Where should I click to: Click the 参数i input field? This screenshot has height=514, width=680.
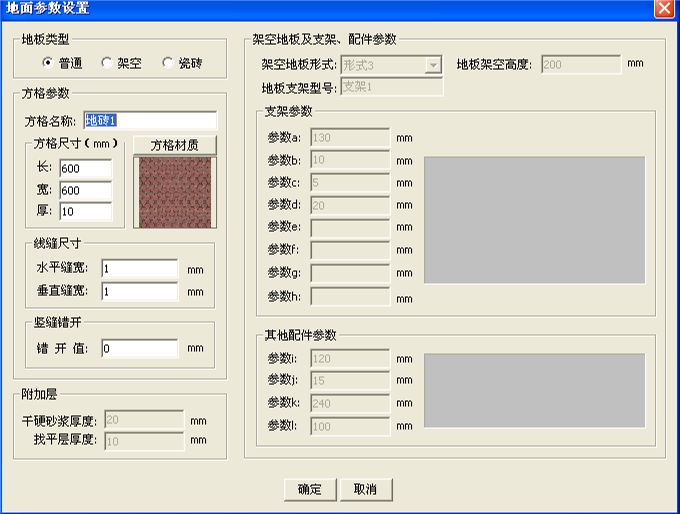coord(350,358)
